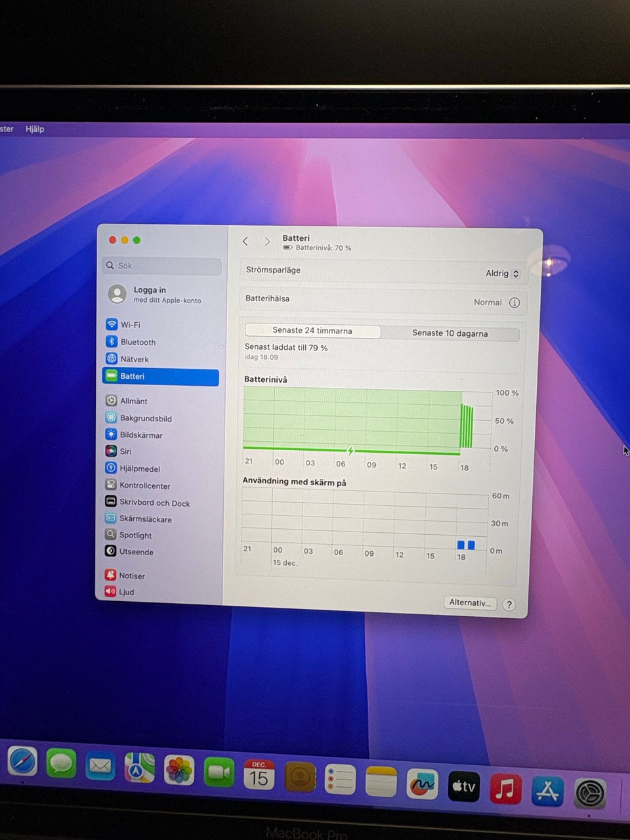Select Skärmsläckare in the sidebar
This screenshot has width=630, height=840.
click(145, 519)
